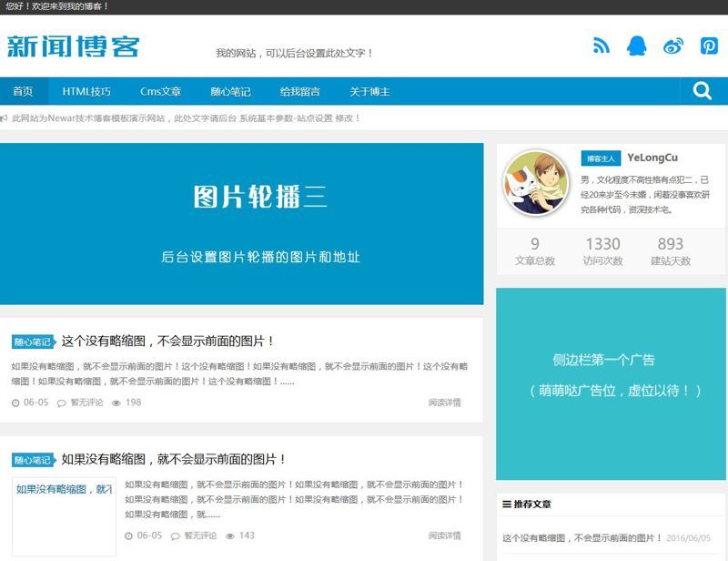The height and width of the screenshot is (561, 728).
Task: Open post titled 这个没有略缩图，不会显示前面的图片
Action: pos(168,342)
